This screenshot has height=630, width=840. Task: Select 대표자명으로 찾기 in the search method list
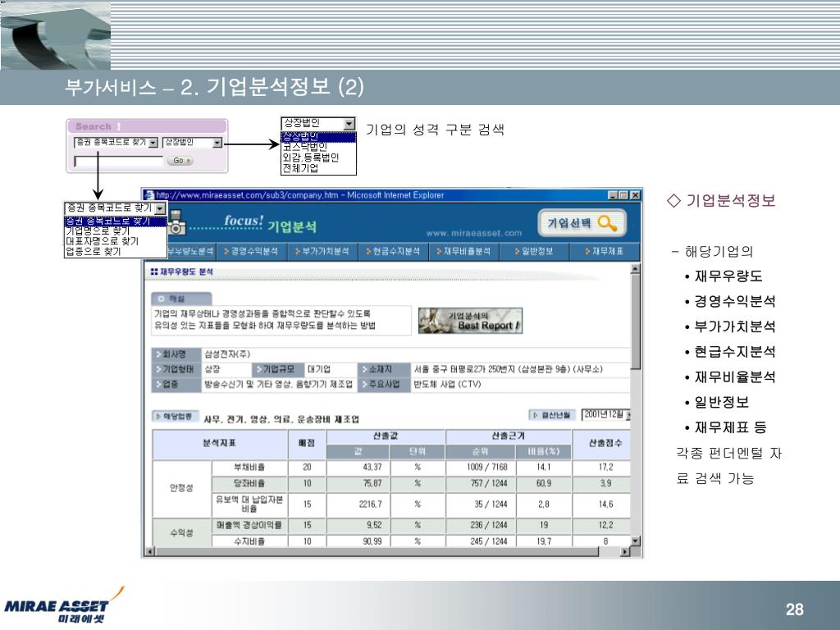click(x=115, y=240)
